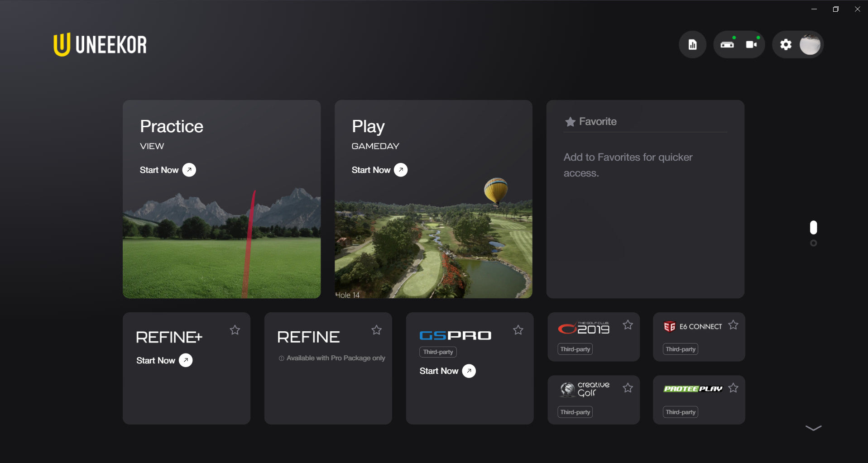Click the Uneekor logo

[x=100, y=44]
